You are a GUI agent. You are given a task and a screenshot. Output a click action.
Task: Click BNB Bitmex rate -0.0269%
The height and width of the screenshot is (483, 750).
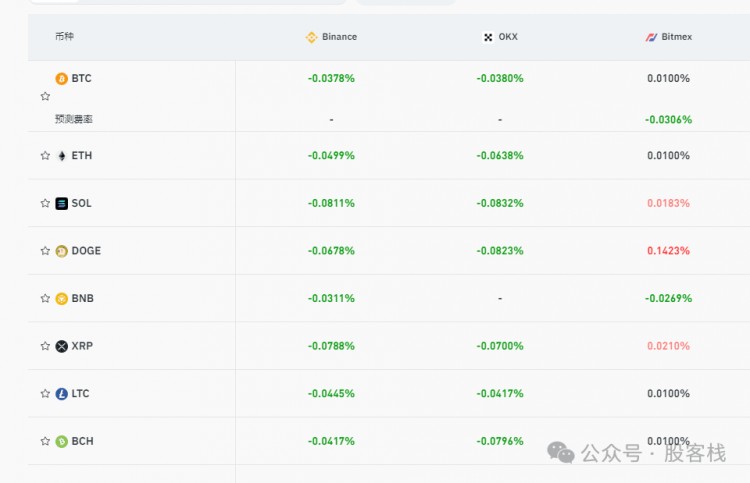click(x=668, y=298)
